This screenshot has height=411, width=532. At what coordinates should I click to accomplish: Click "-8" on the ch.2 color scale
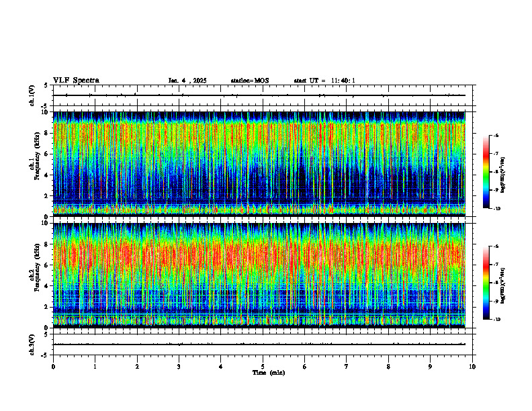[496, 283]
